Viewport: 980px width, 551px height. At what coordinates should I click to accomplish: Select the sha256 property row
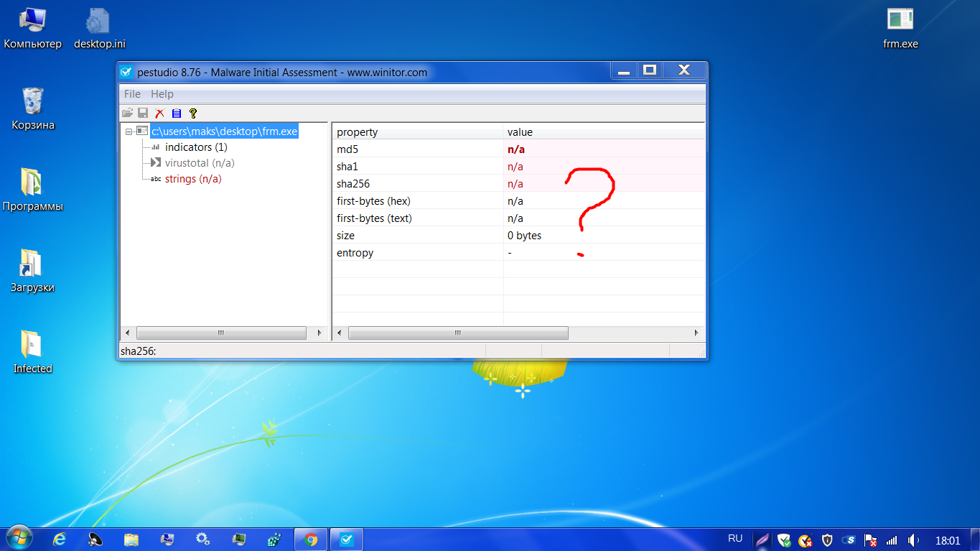point(518,184)
